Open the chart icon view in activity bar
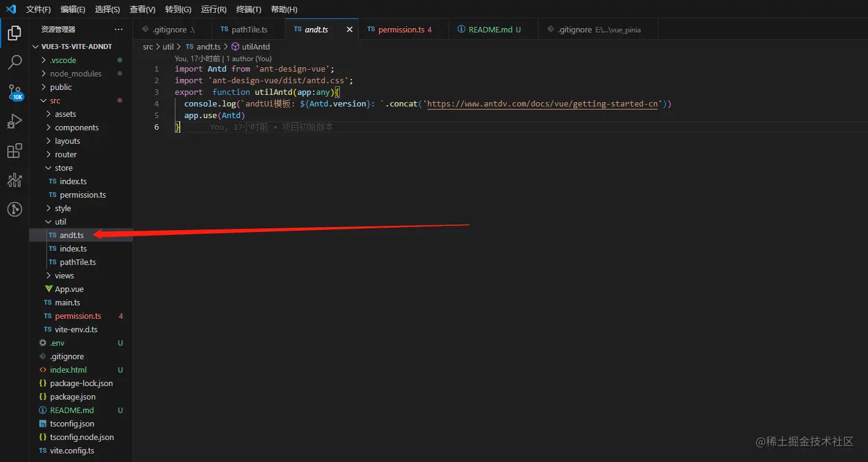The width and height of the screenshot is (868, 462). [15, 180]
